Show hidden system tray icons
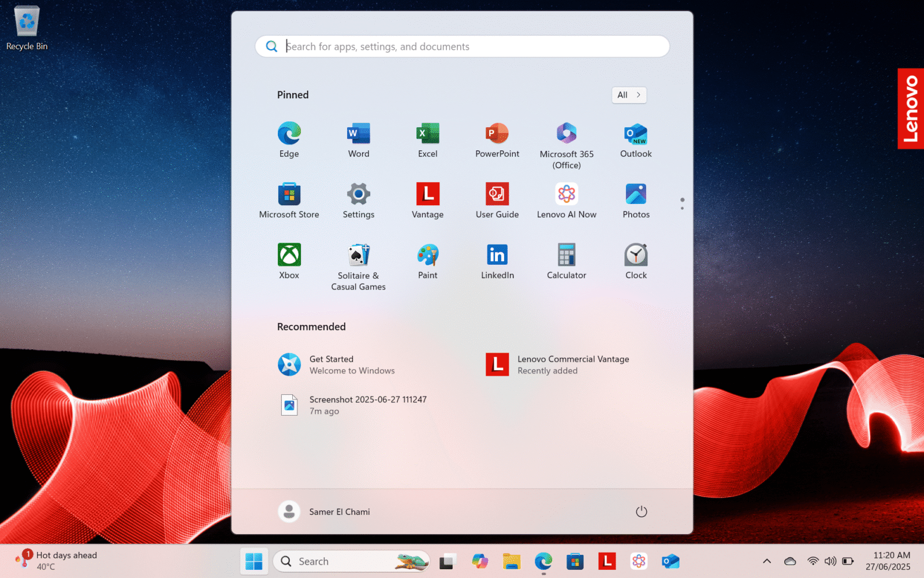Screen dimensions: 924x578 pos(767,561)
